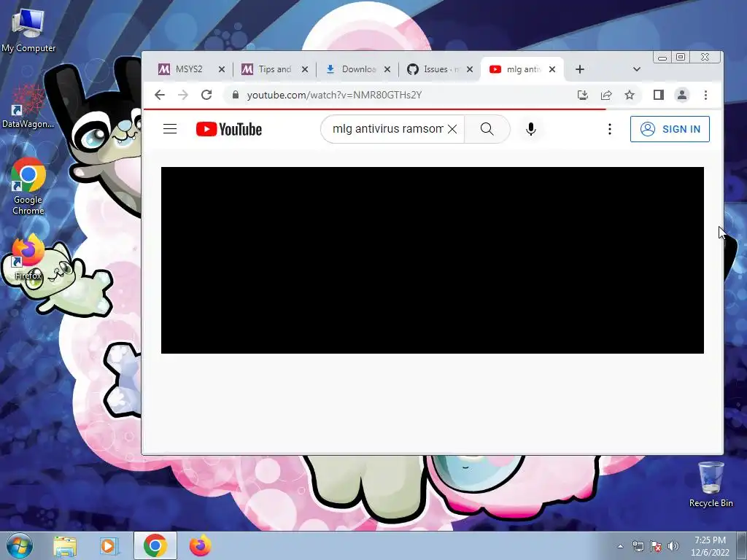Open Windows Explorer from taskbar
This screenshot has height=560, width=747.
[x=65, y=546]
